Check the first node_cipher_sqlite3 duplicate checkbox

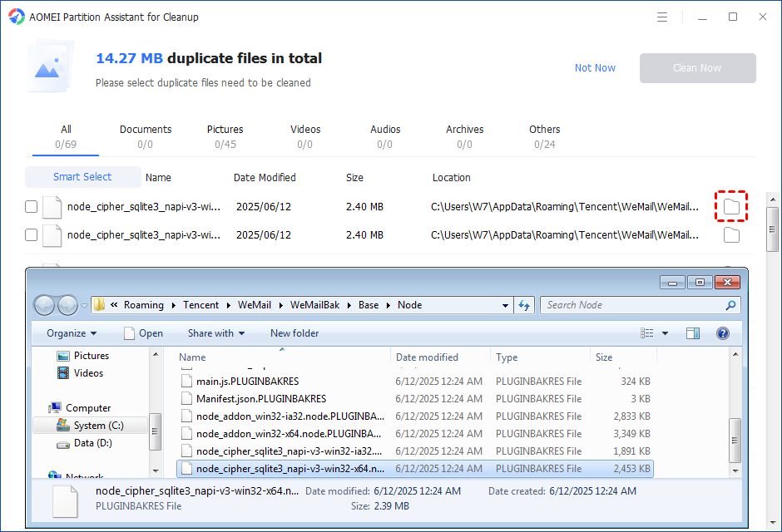(31, 207)
